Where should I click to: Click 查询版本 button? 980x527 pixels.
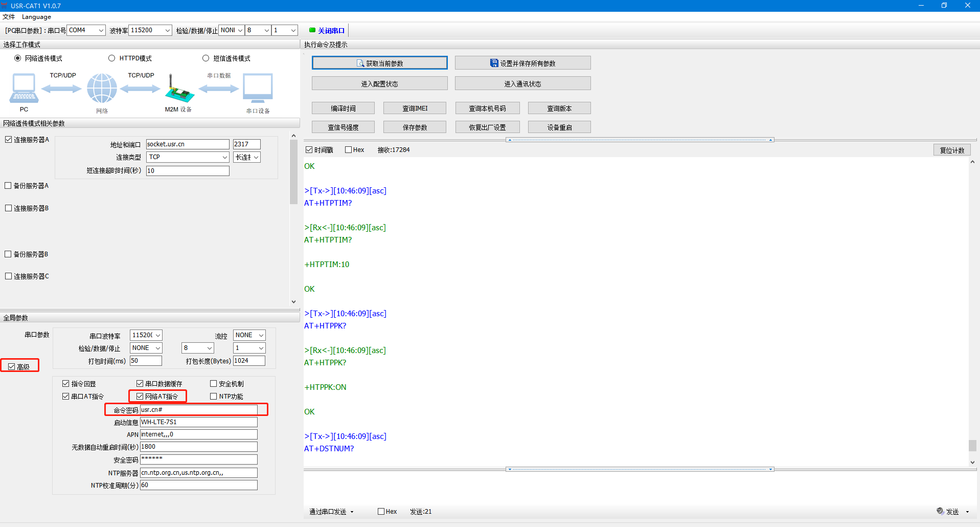[559, 108]
